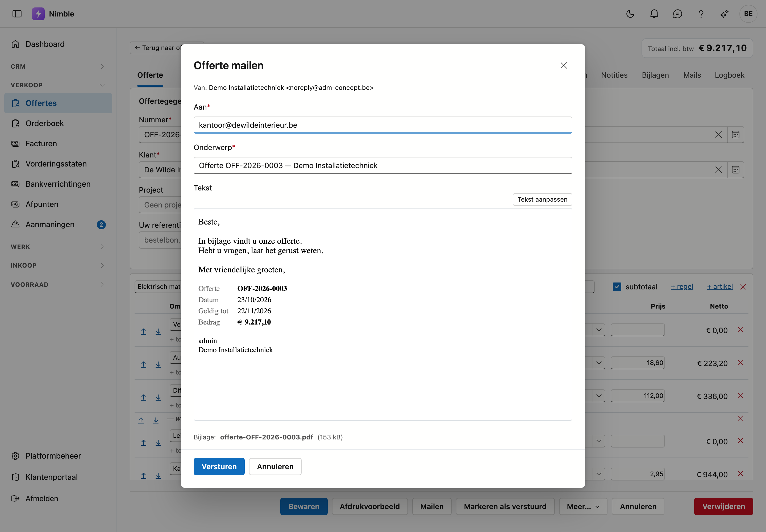This screenshot has width=766, height=532.
Task: Open the Logboek tab
Action: click(729, 75)
